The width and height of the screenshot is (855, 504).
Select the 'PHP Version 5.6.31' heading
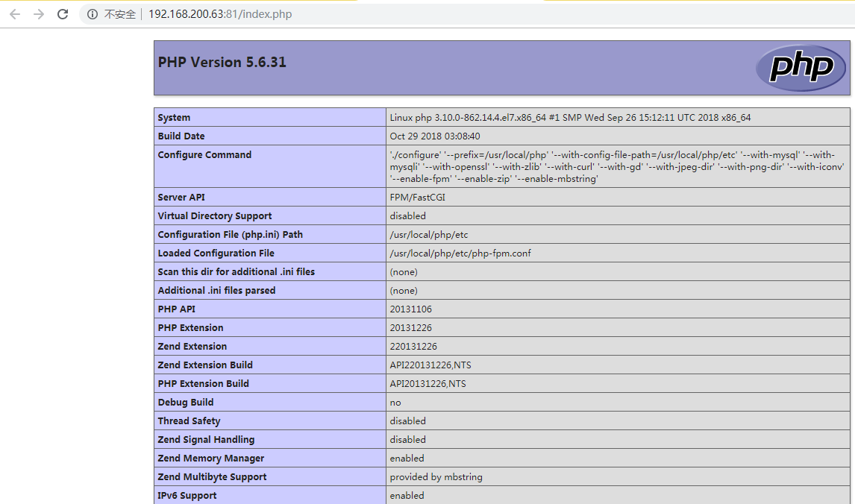[222, 62]
